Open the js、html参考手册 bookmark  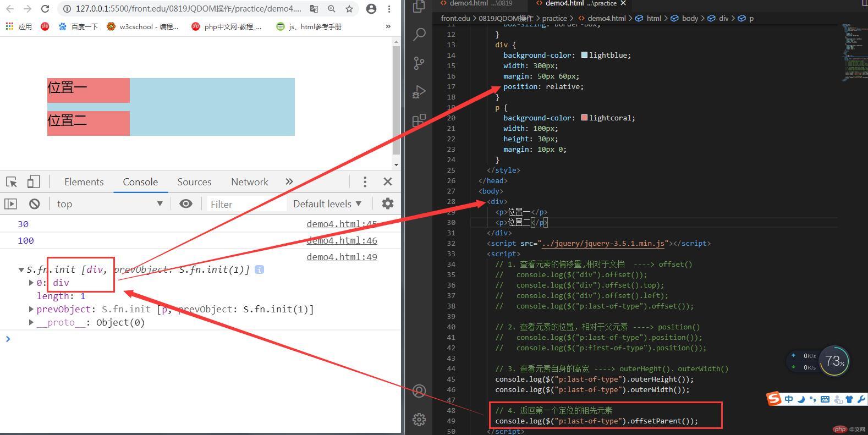coord(309,26)
